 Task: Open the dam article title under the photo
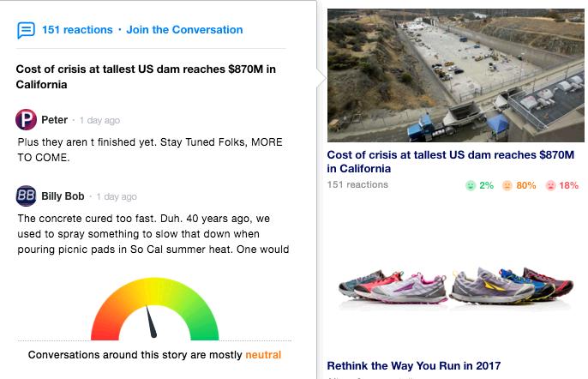pos(450,162)
